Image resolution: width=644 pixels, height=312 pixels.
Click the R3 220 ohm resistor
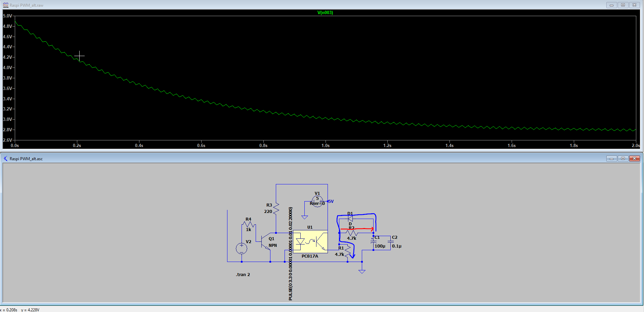[x=276, y=209]
